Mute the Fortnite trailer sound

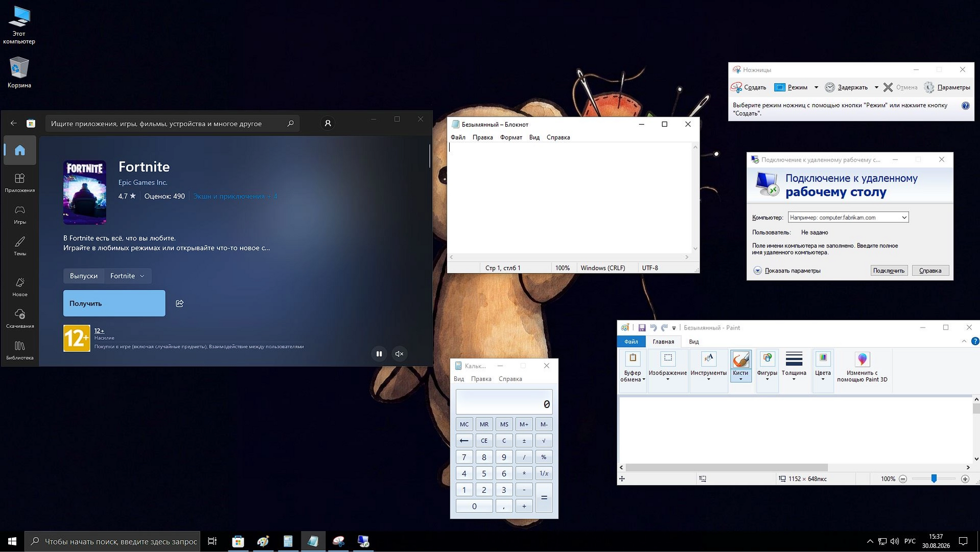(x=400, y=354)
